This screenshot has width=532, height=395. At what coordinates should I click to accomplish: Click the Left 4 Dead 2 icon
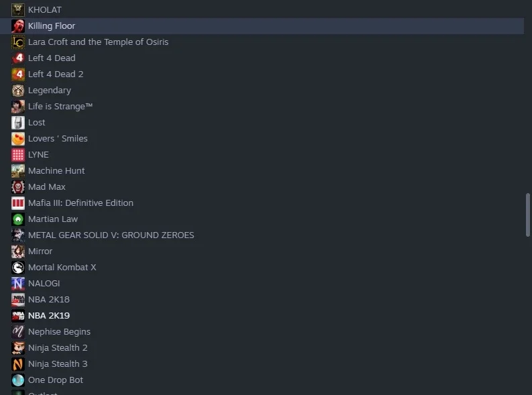click(x=18, y=74)
